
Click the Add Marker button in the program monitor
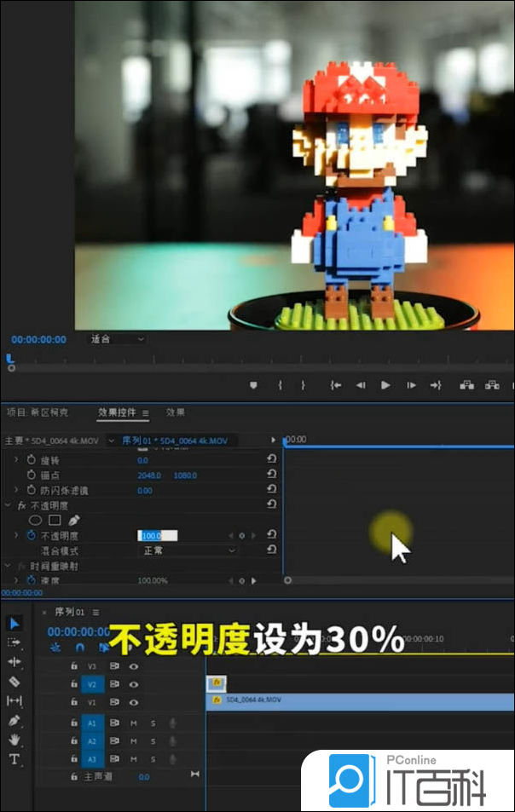(253, 385)
